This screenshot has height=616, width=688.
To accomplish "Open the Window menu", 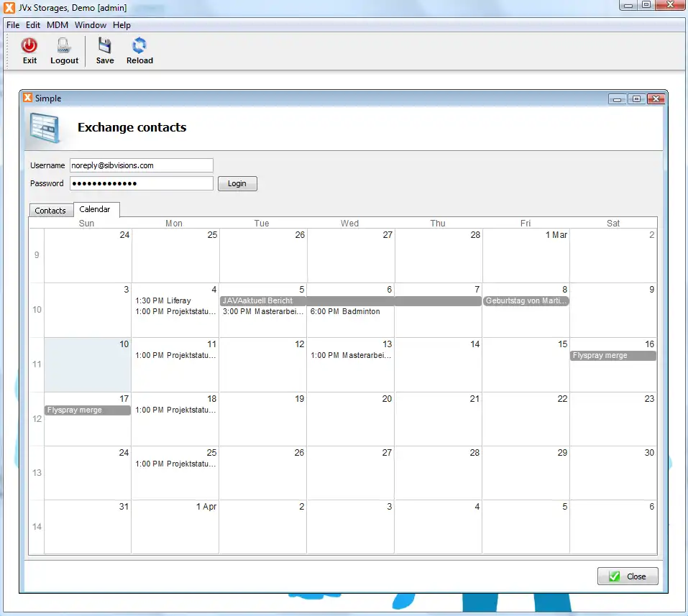I will point(91,25).
